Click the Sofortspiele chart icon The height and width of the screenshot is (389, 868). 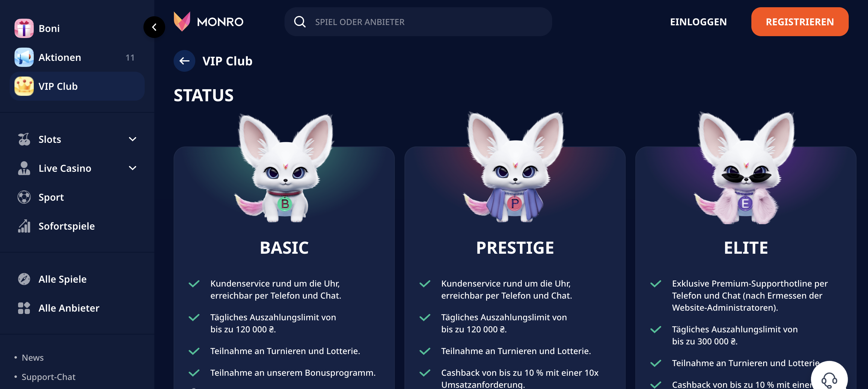(x=24, y=226)
